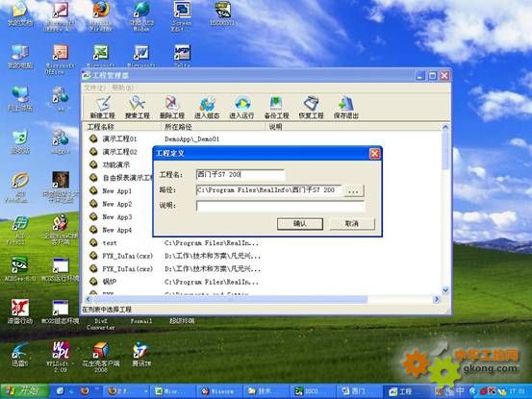Screen dimensions: 532x399
Task: Click the project list scroll-up arrow
Action: click(445, 127)
